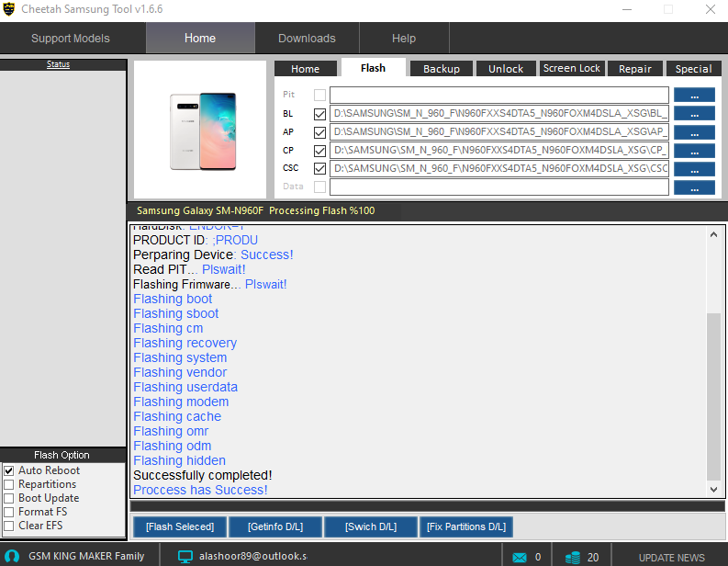Uncheck the CSC checkbox

(x=319, y=168)
